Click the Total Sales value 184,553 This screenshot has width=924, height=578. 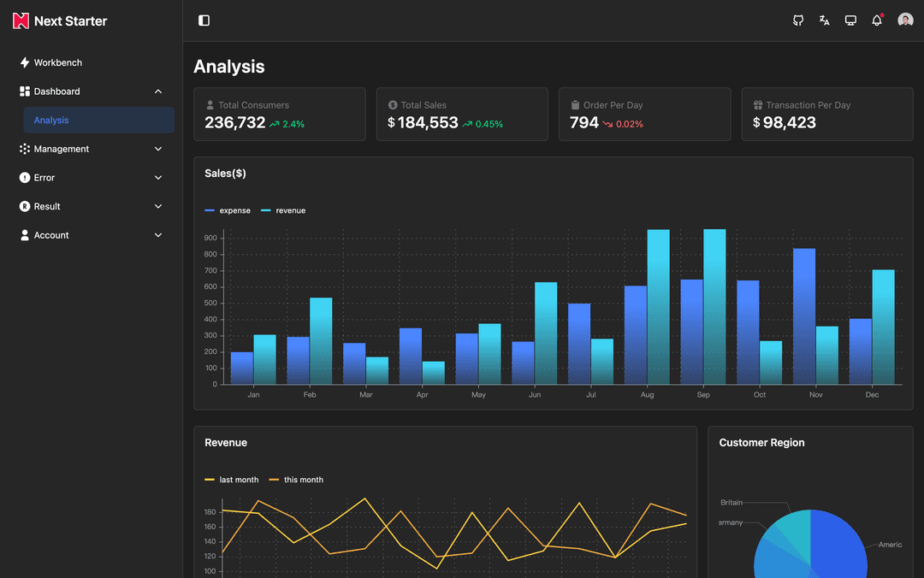click(428, 122)
